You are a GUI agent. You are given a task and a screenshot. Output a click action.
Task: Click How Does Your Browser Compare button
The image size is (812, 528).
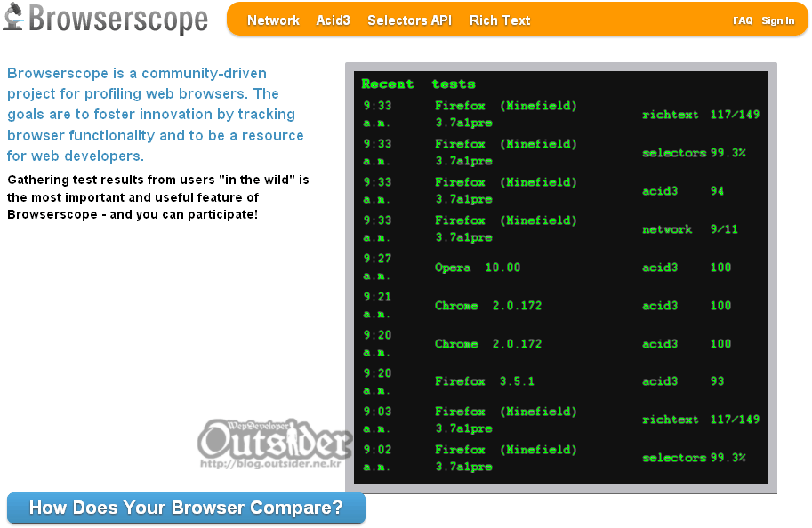[186, 508]
